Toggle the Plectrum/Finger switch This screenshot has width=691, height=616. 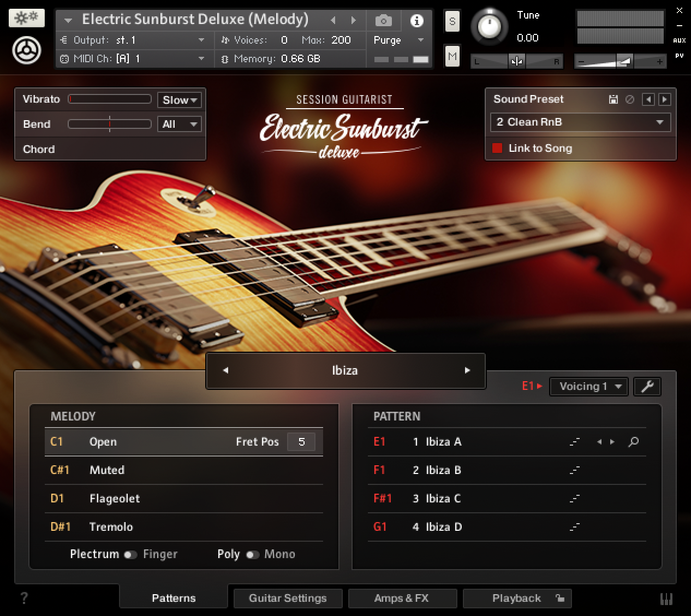(x=130, y=555)
